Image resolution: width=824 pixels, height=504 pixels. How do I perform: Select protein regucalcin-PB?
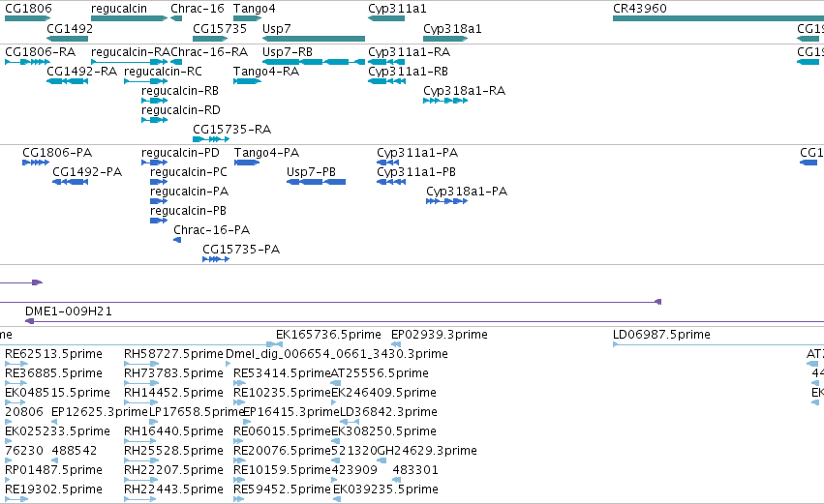[x=188, y=211]
